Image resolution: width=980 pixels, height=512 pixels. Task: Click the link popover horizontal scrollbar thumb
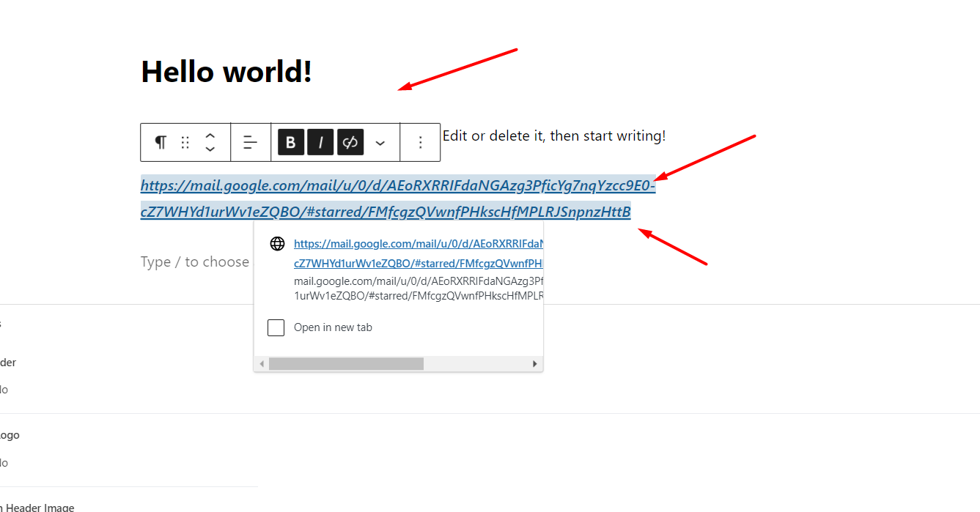click(x=346, y=364)
